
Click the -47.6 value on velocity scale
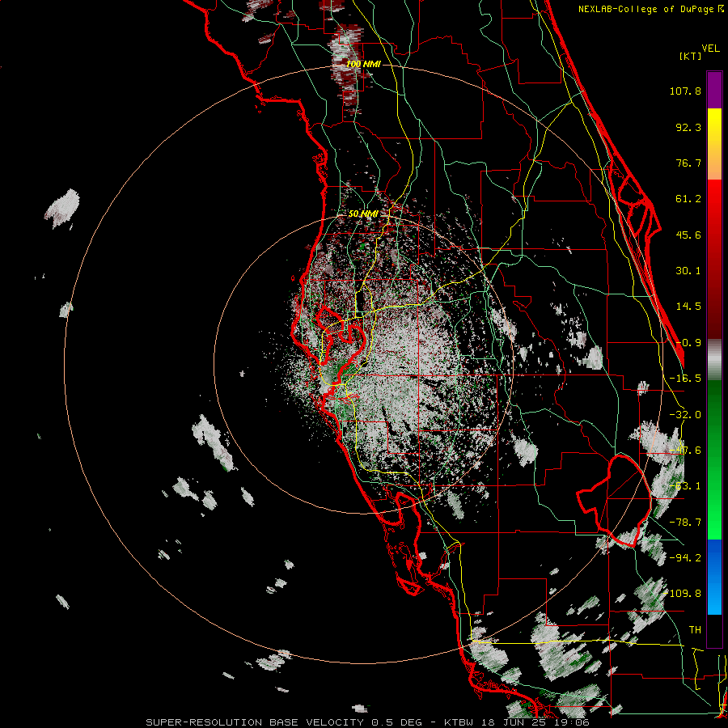(x=685, y=451)
